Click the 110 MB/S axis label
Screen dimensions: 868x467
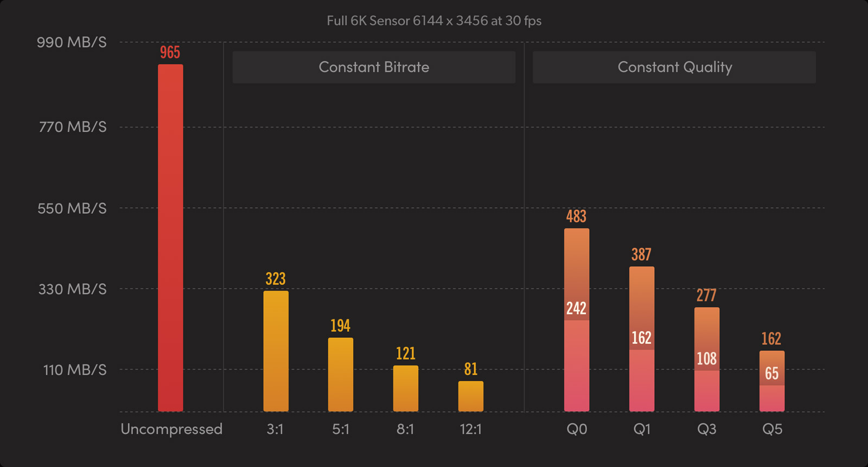coord(75,370)
